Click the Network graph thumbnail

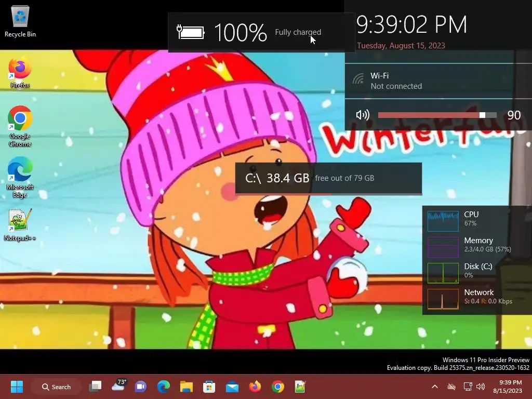click(443, 299)
